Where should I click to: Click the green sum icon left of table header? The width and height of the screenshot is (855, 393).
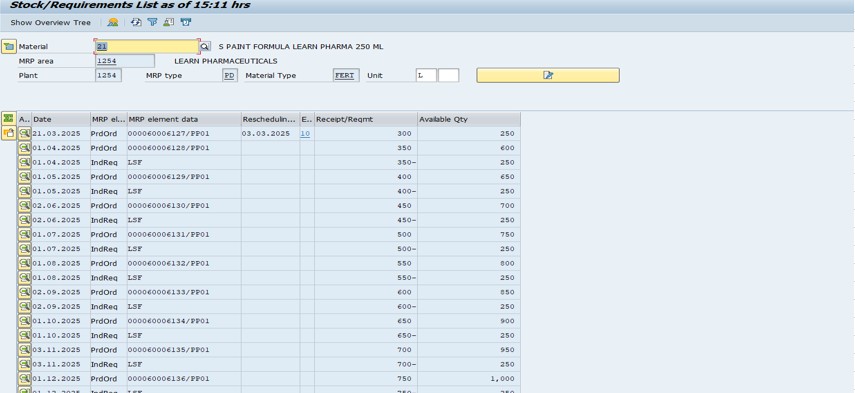coord(8,118)
